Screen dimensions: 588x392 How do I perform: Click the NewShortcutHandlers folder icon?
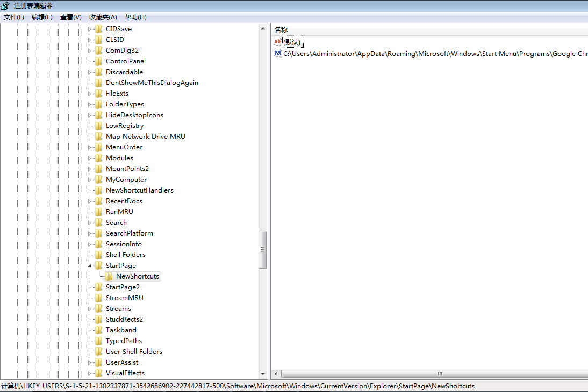coord(98,190)
